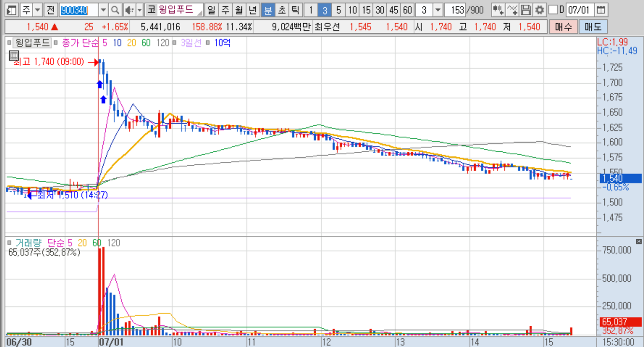644x347 pixels.
Task: Select the 10-minute interval button
Action: (x=352, y=10)
